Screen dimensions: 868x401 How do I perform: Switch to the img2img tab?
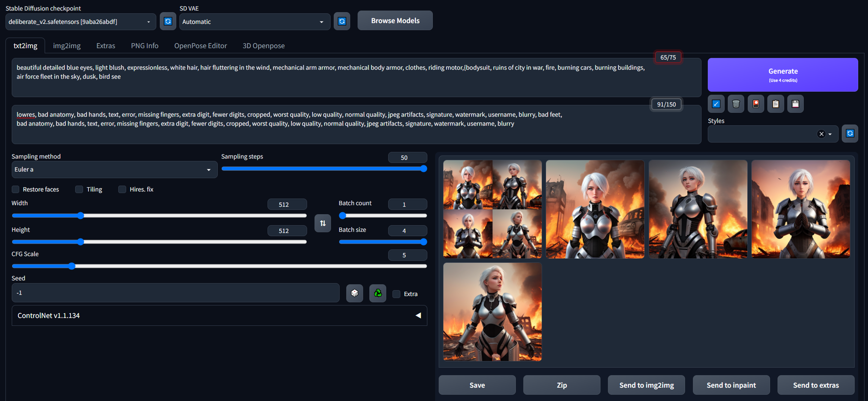coord(67,45)
